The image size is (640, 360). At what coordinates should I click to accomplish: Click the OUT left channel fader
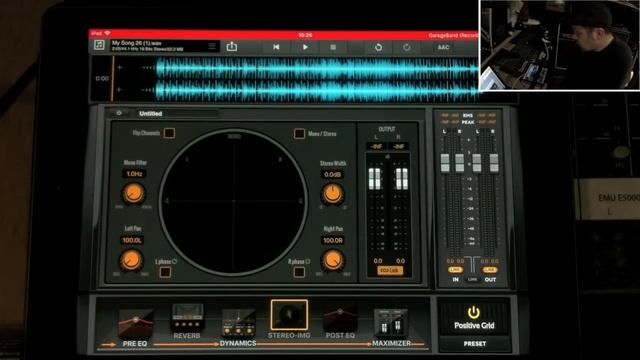point(477,163)
